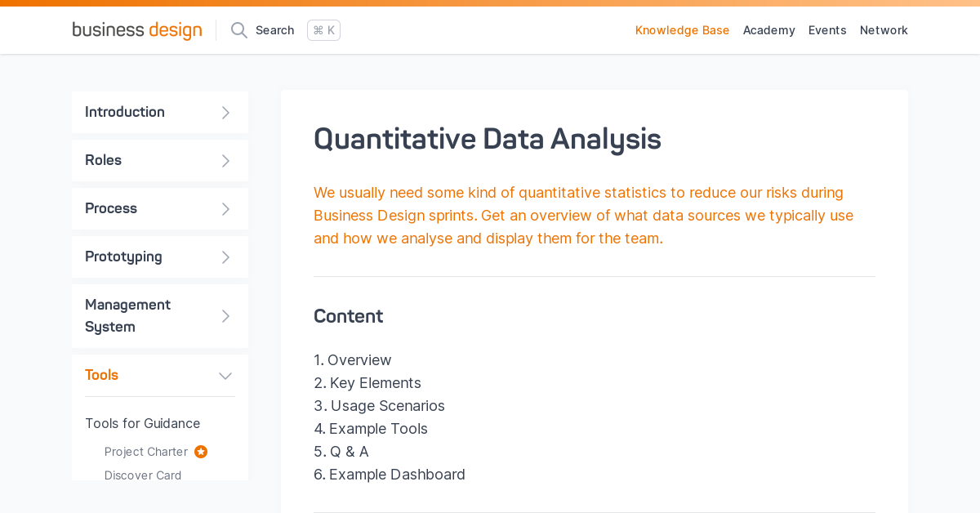Open the Knowledge Base nav item
980x513 pixels.
[683, 30]
